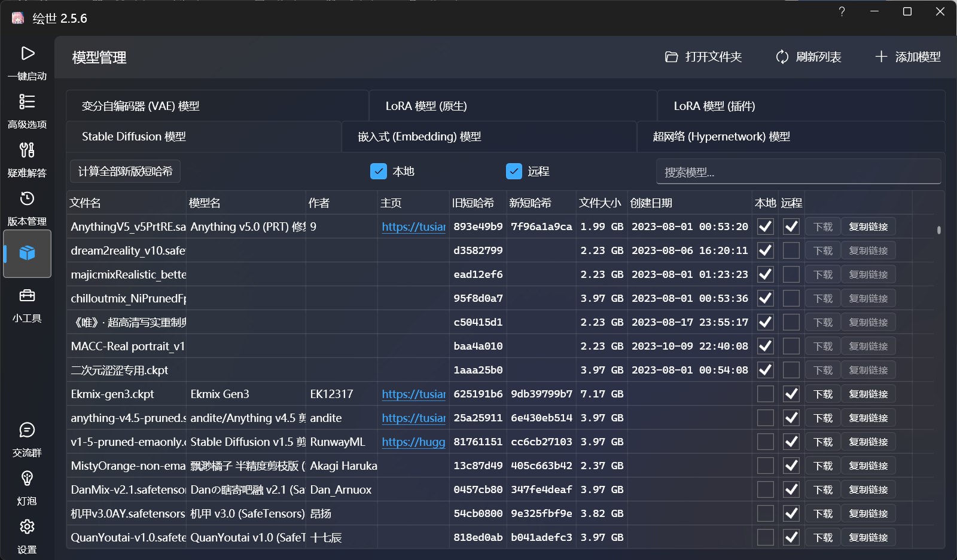Sort by 文件名 column header
The image size is (957, 560).
(126, 203)
